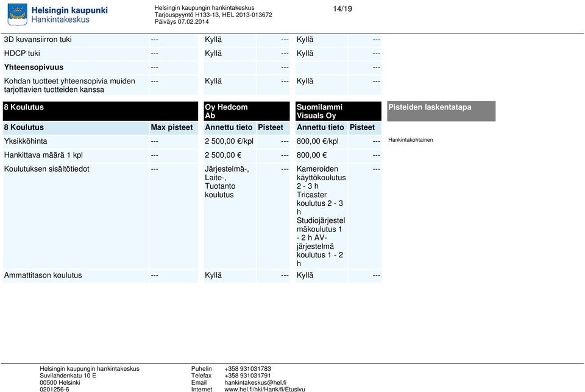The width and height of the screenshot is (585, 392).
Task: Click the phone number +358 931031783
Action: click(248, 369)
